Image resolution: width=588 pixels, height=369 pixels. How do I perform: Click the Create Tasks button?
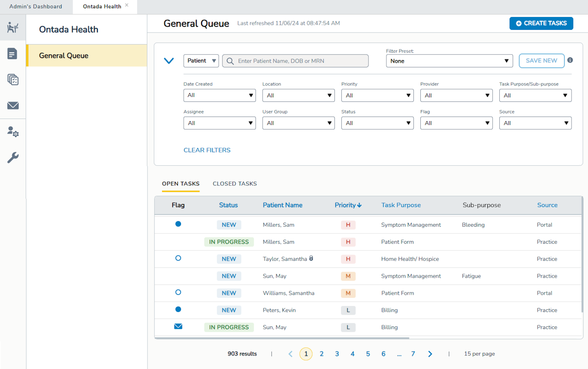pyautogui.click(x=541, y=23)
